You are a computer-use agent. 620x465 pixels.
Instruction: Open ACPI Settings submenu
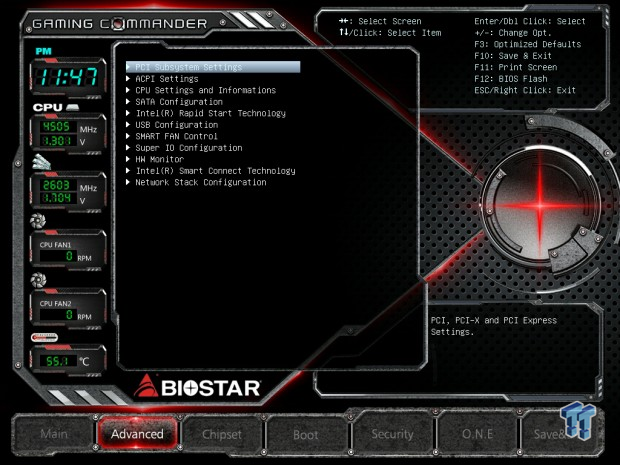click(x=166, y=79)
